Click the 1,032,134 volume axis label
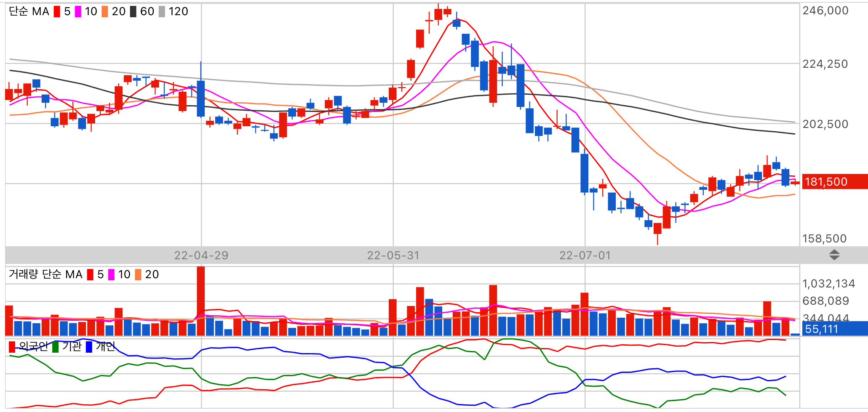868x412 pixels. coord(829,284)
